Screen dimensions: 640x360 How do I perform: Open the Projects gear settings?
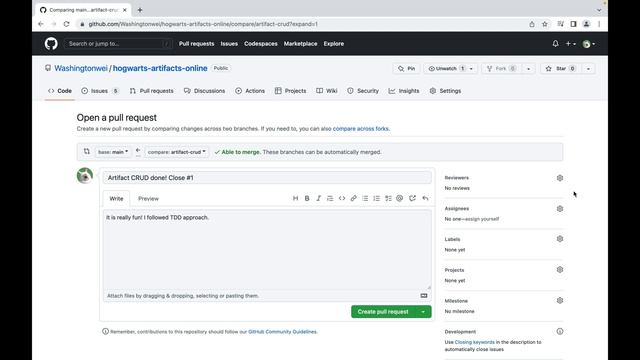[560, 270]
